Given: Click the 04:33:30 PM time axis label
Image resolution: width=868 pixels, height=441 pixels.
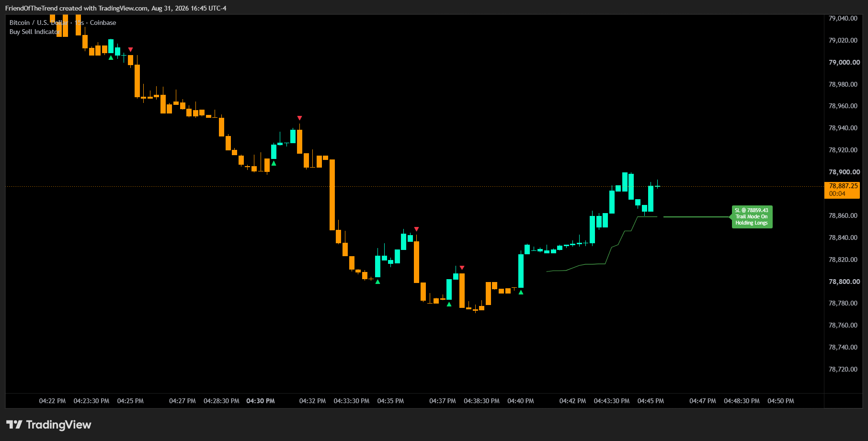Looking at the screenshot, I should (352, 401).
